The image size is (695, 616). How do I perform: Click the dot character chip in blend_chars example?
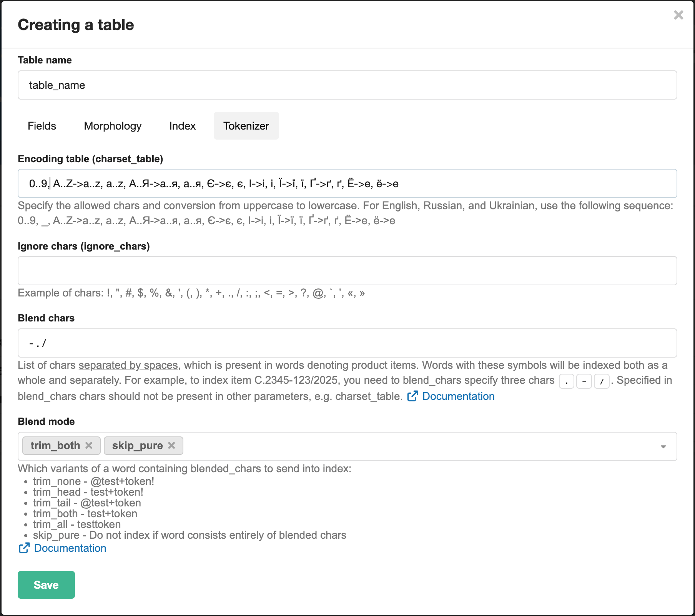566,381
